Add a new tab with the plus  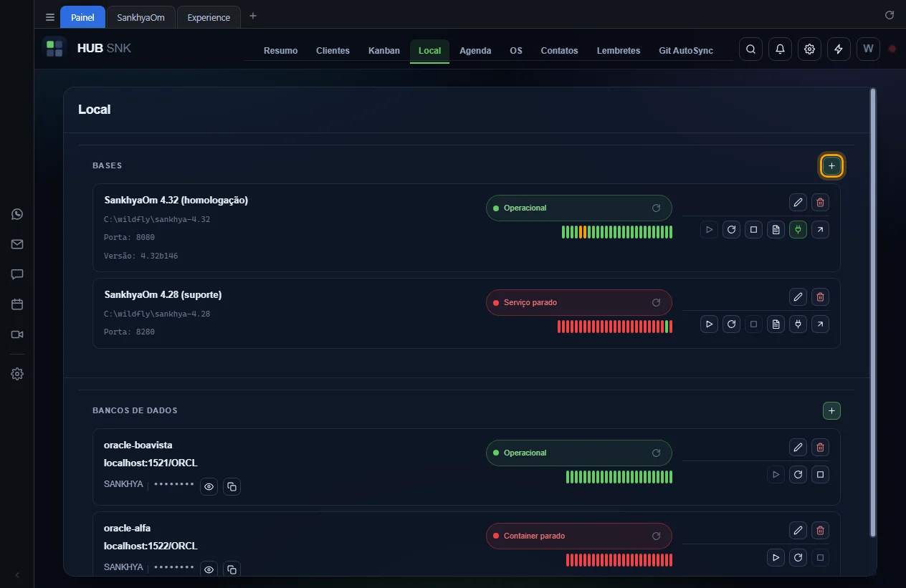click(x=253, y=16)
